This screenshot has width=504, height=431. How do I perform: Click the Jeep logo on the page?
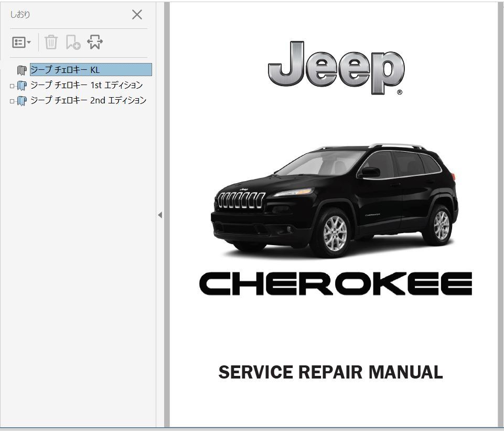tap(336, 68)
